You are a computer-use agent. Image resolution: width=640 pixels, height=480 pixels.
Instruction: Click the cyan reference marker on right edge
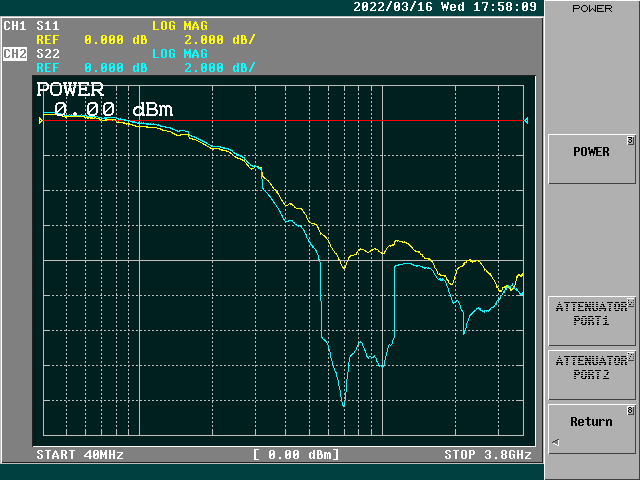526,120
